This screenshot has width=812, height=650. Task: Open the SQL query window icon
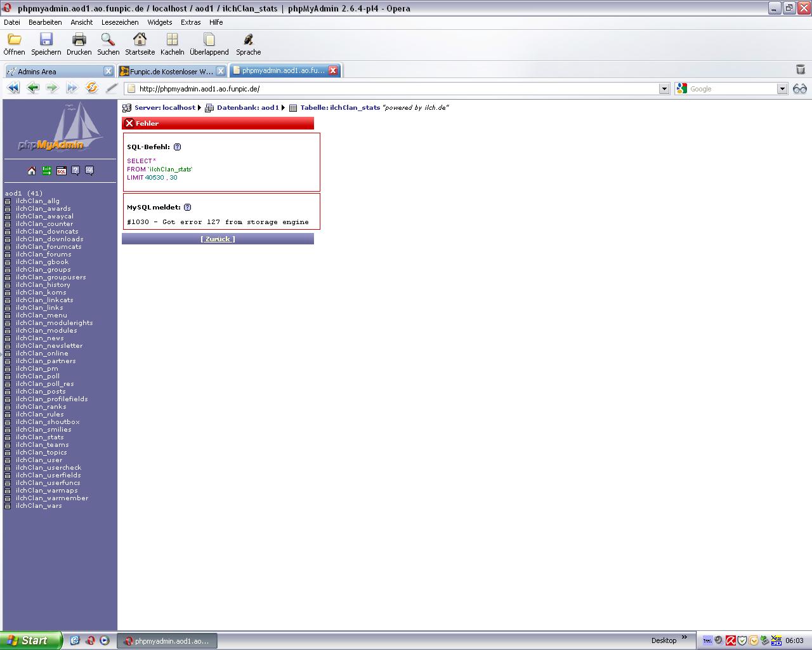pos(62,171)
